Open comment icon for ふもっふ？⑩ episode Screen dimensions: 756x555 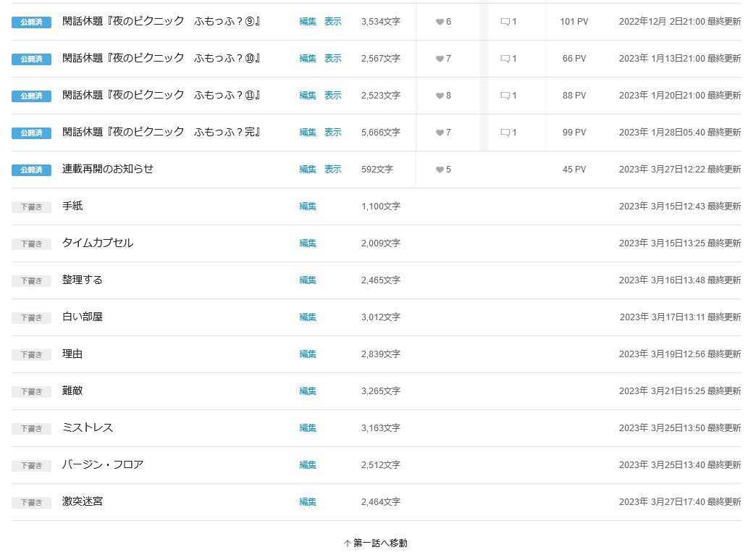tap(505, 59)
